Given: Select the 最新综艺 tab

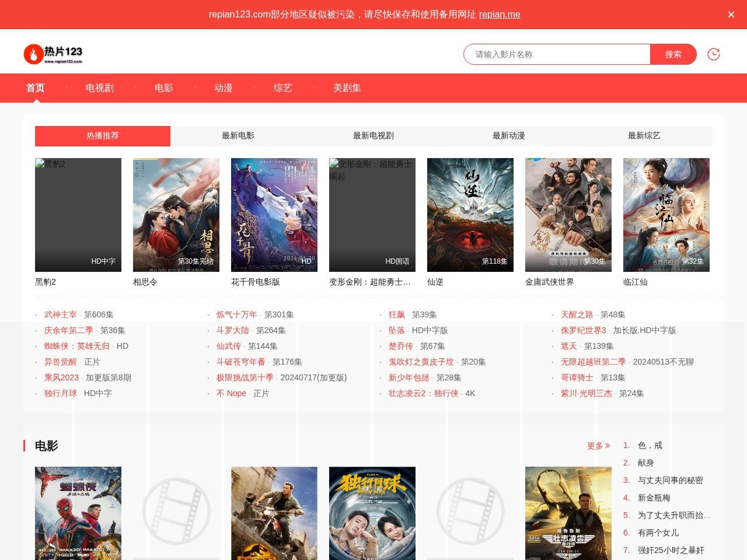Looking at the screenshot, I should click(x=644, y=136).
